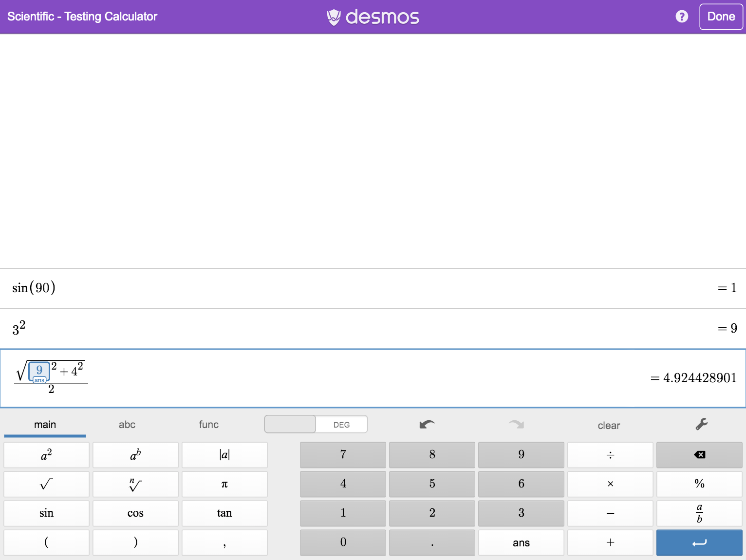Switch angle mode to DEG
This screenshot has width=746, height=560.
pyautogui.click(x=341, y=425)
